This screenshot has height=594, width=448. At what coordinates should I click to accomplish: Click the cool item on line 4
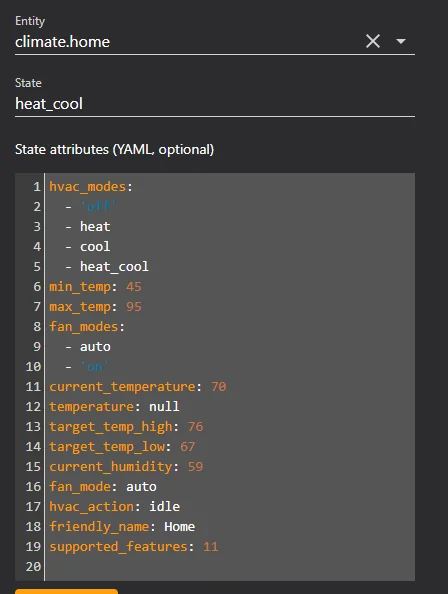(x=95, y=247)
